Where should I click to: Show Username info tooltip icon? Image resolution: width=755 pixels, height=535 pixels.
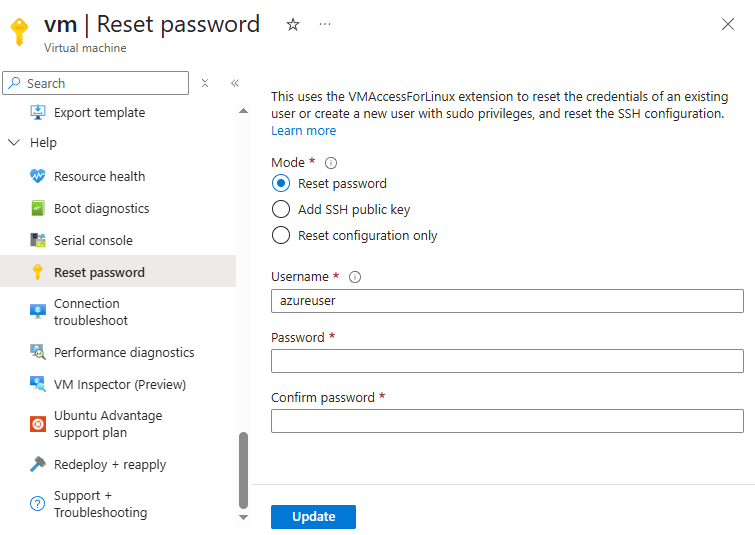click(x=355, y=277)
